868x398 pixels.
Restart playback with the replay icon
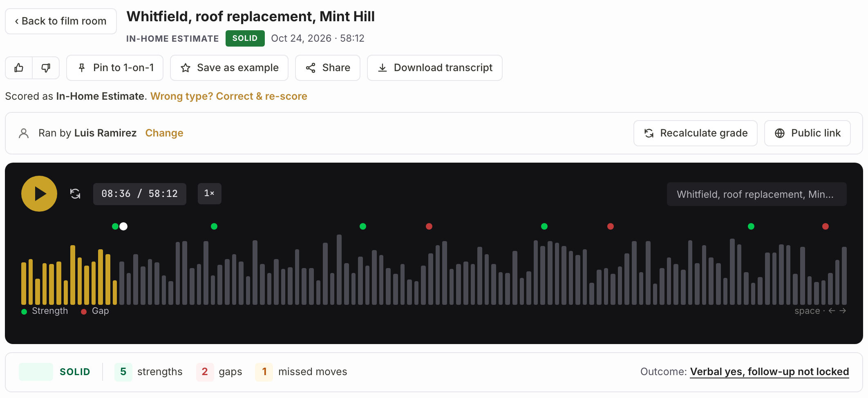tap(75, 194)
